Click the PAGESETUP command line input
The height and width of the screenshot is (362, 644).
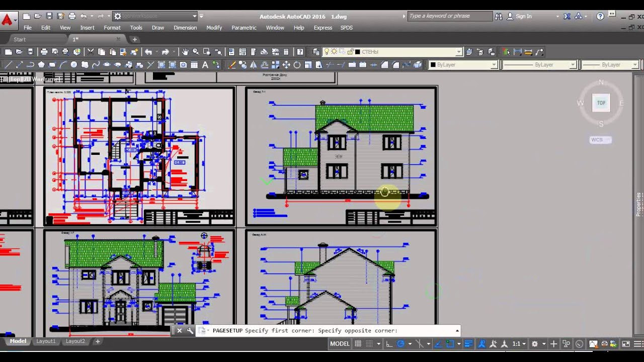point(329,331)
